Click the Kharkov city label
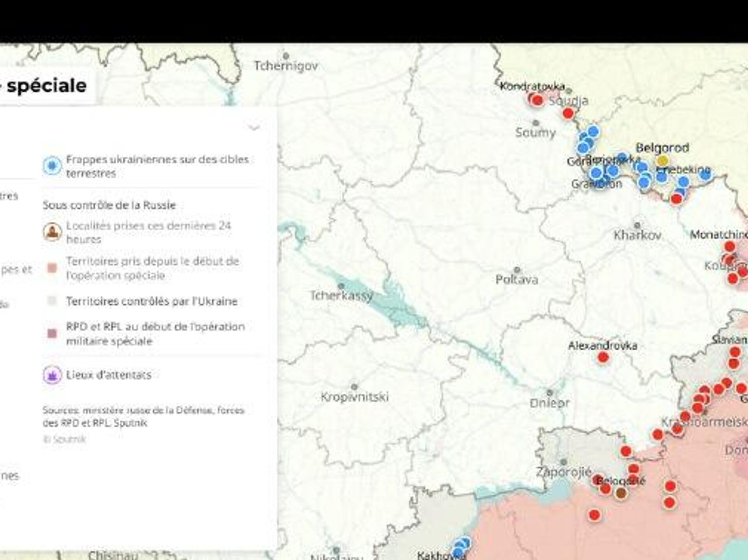The width and height of the screenshot is (748, 560). point(637,235)
